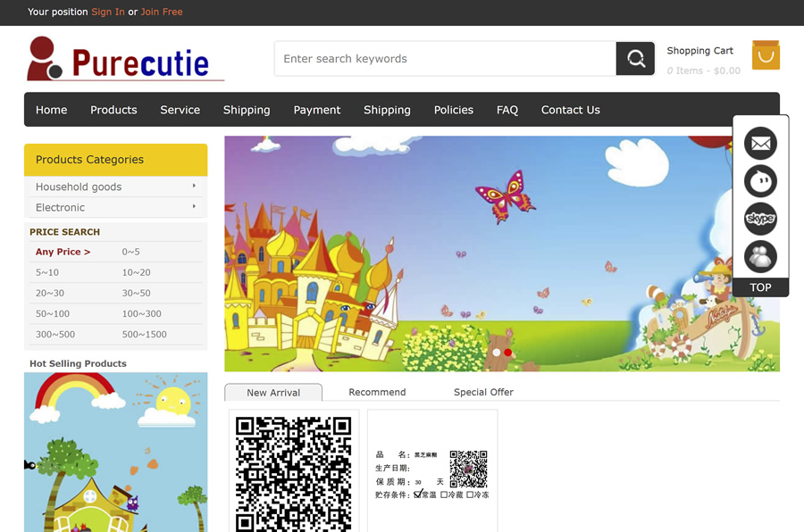Select the red carousel slide dot

(x=508, y=353)
